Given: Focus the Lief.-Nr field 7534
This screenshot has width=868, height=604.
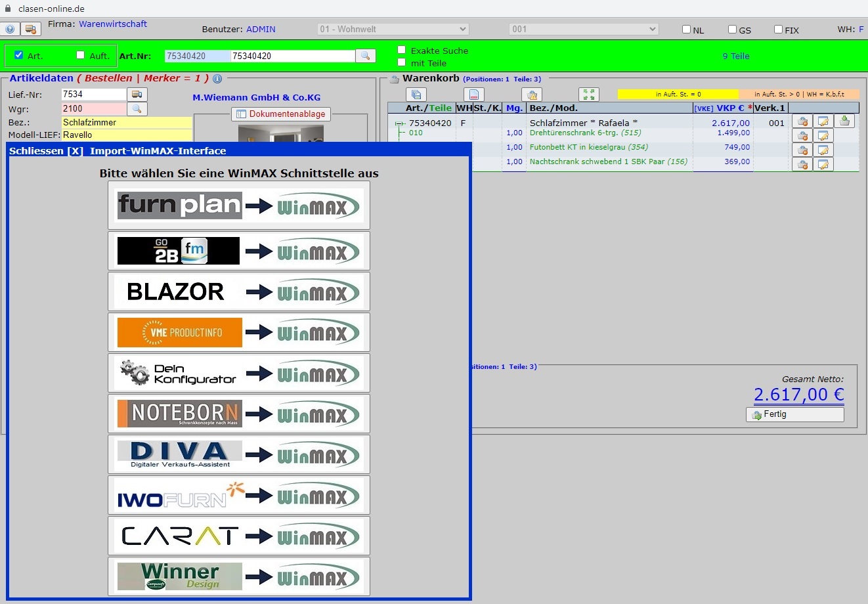Looking at the screenshot, I should pos(94,95).
